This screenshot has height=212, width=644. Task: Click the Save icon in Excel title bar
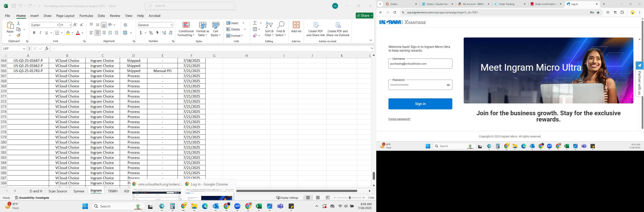pyautogui.click(x=14, y=6)
